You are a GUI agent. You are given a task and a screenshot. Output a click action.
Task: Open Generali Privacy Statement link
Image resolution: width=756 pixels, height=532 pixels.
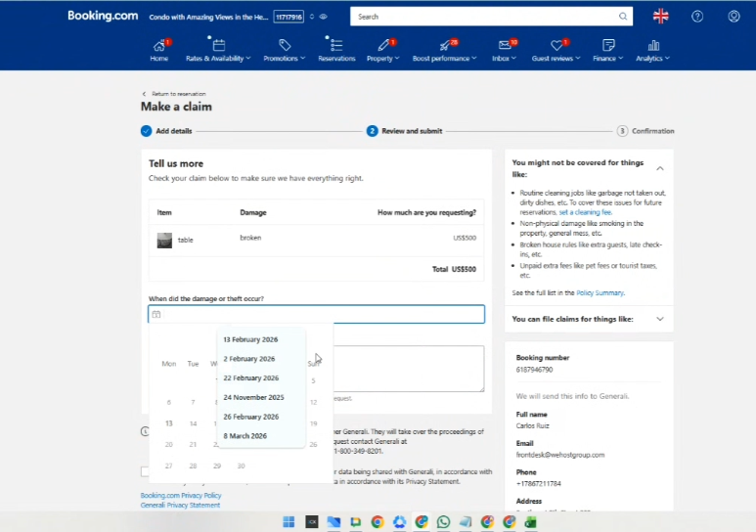180,505
